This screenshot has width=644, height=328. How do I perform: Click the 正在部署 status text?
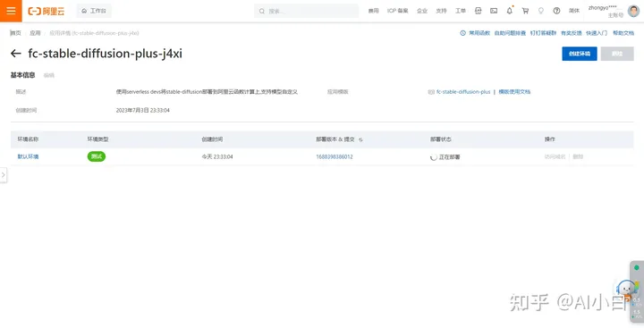click(449, 157)
